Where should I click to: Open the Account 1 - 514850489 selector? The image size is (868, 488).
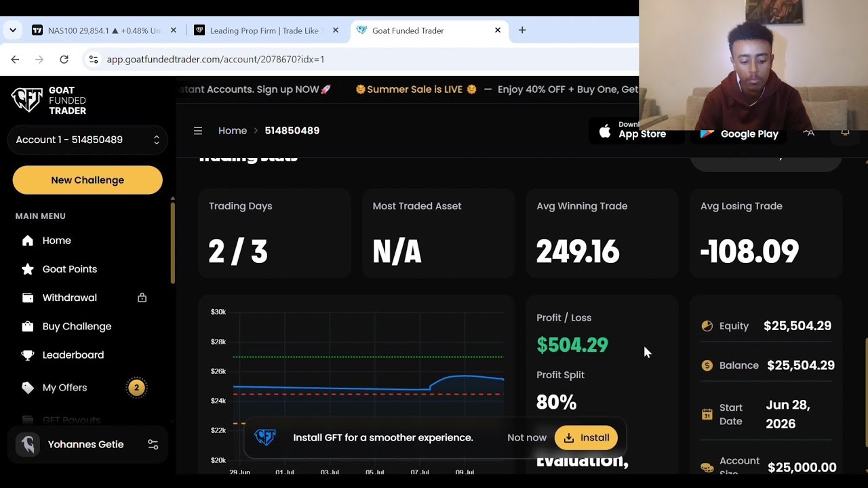coord(87,140)
